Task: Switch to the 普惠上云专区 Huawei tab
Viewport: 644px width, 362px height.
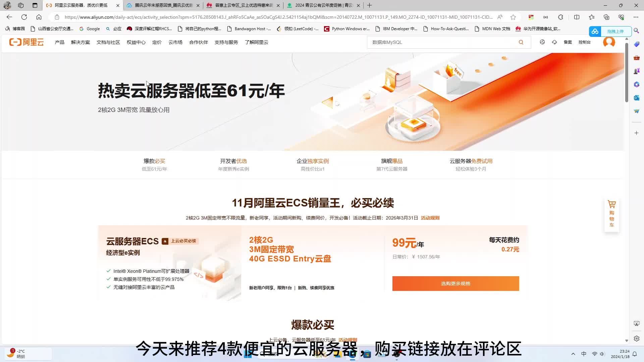Action: pyautogui.click(x=243, y=5)
